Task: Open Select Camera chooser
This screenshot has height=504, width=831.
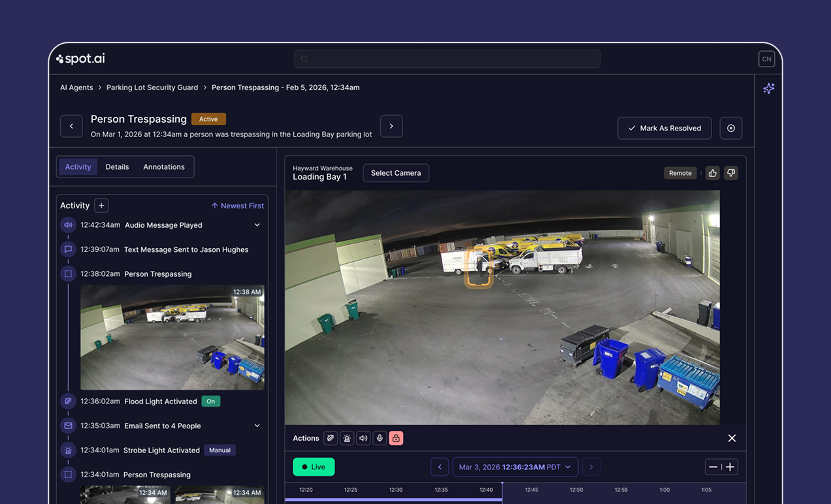Action: click(x=396, y=173)
